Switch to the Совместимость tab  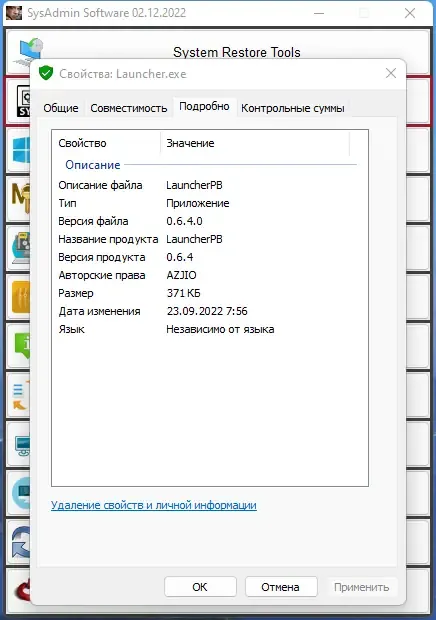[x=128, y=108]
